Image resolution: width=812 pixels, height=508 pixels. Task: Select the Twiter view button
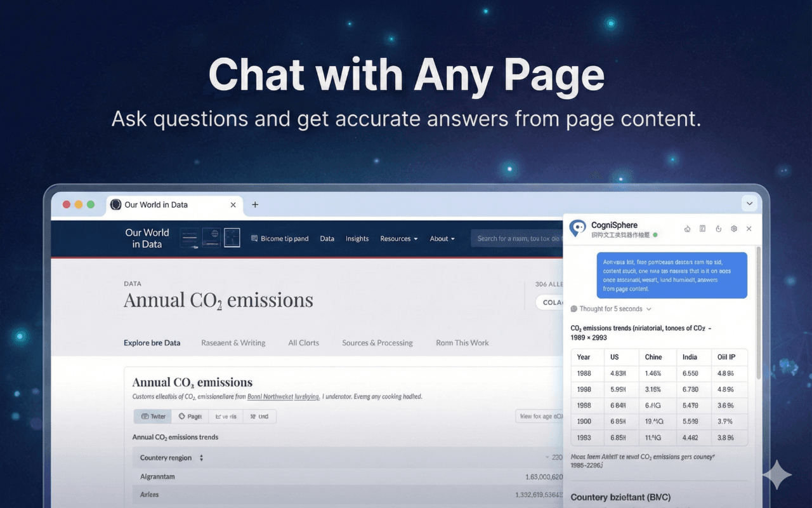pyautogui.click(x=153, y=417)
